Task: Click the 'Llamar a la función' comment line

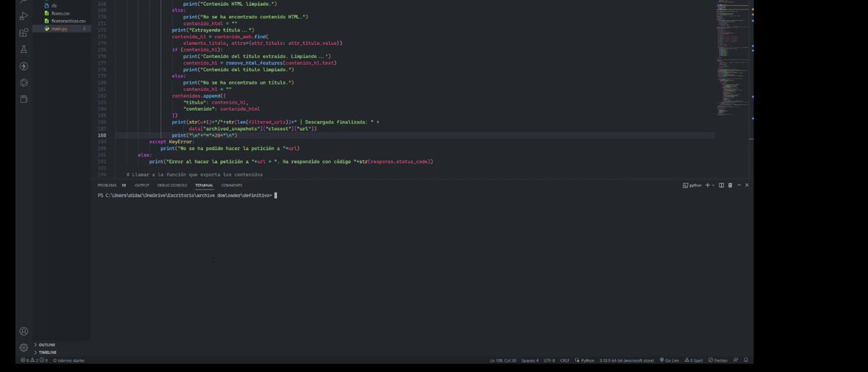Action: click(195, 175)
